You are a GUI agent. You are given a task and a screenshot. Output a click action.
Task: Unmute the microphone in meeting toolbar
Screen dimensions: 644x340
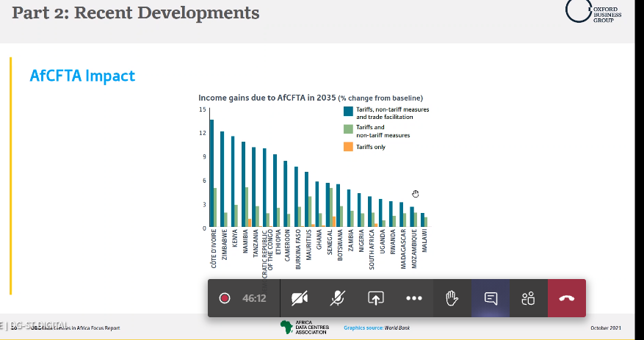(x=338, y=298)
